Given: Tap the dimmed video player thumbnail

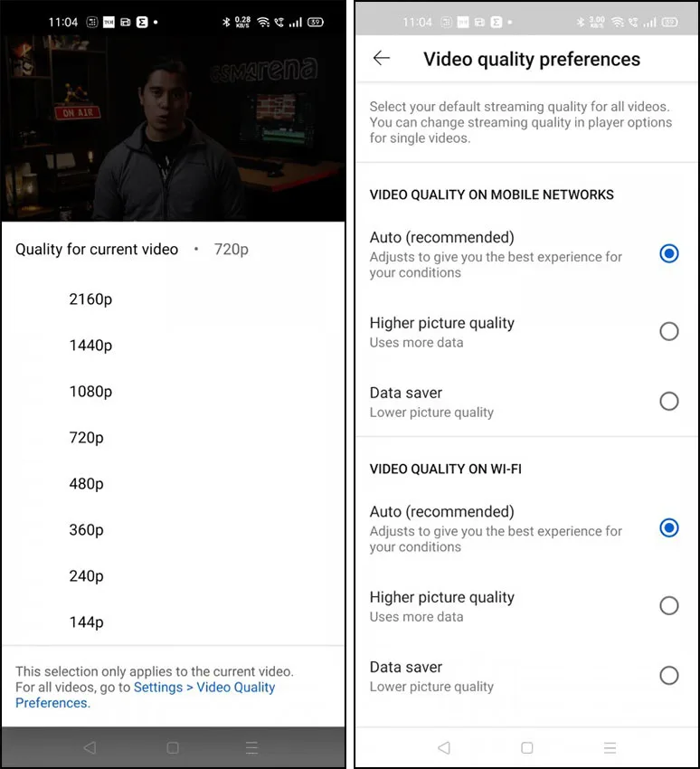Looking at the screenshot, I should (x=173, y=128).
